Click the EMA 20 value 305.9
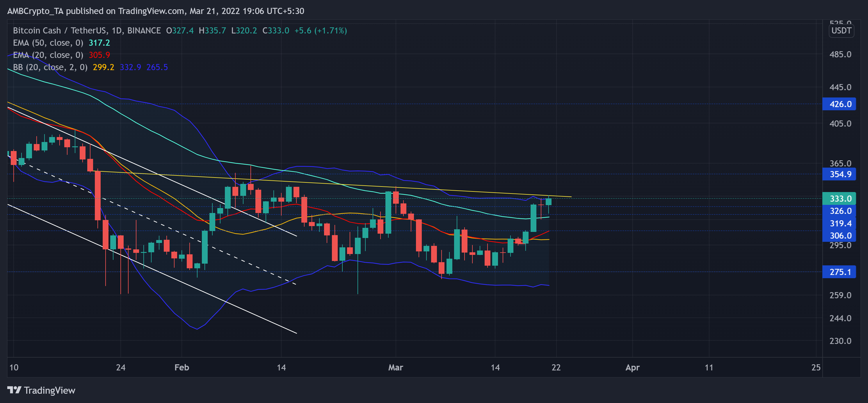The image size is (868, 403). [99, 55]
